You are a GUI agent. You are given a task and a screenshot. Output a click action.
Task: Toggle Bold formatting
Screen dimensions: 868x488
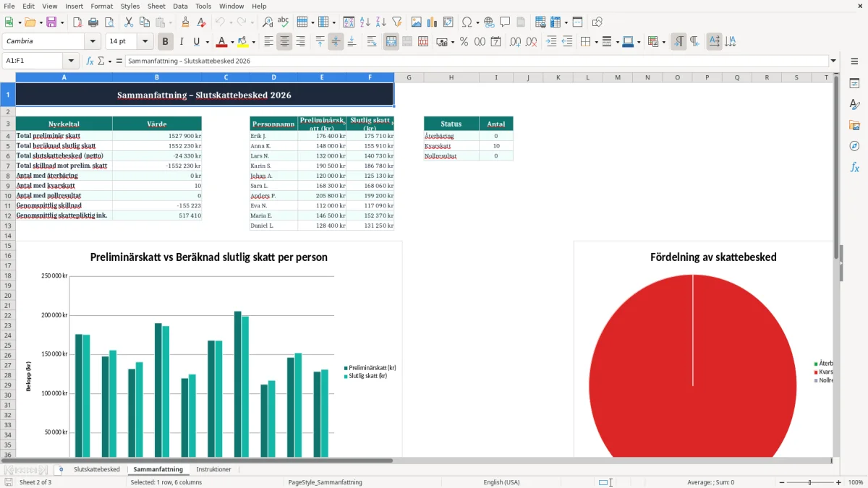[x=165, y=42]
